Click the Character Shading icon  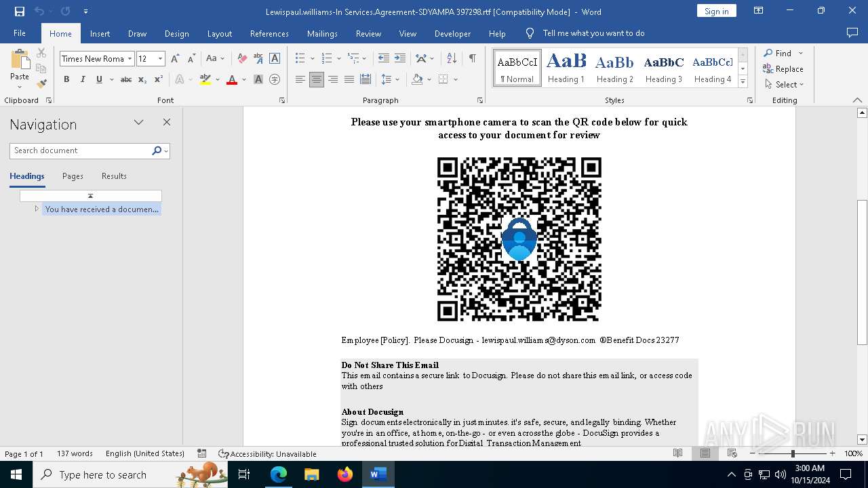[258, 79]
